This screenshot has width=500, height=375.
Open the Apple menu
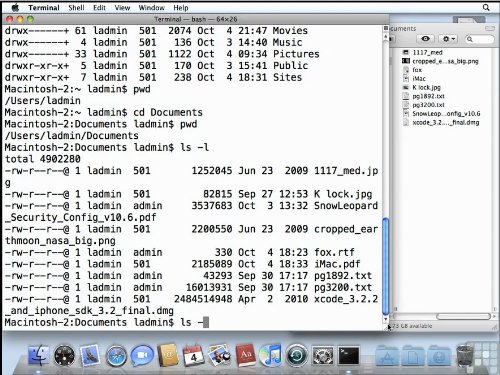[x=15, y=7]
